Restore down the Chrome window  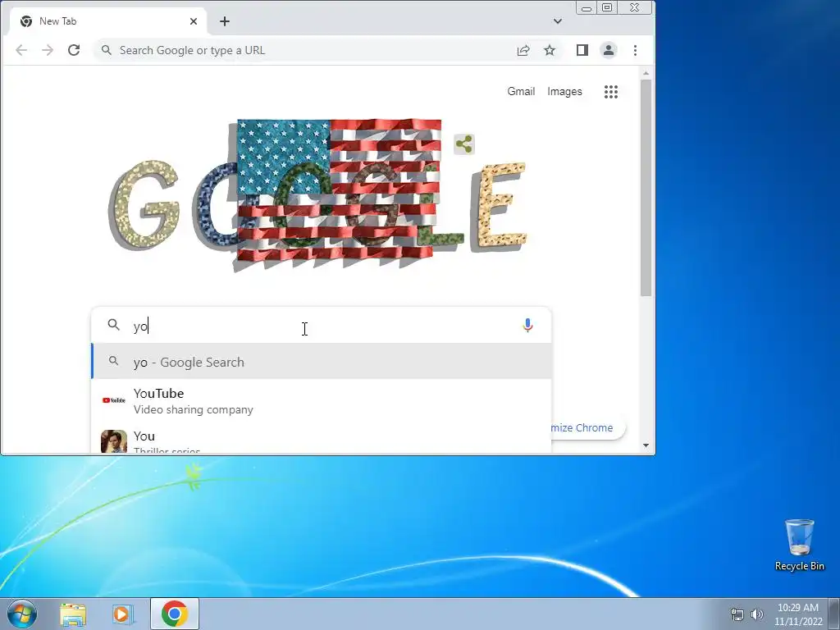[607, 7]
